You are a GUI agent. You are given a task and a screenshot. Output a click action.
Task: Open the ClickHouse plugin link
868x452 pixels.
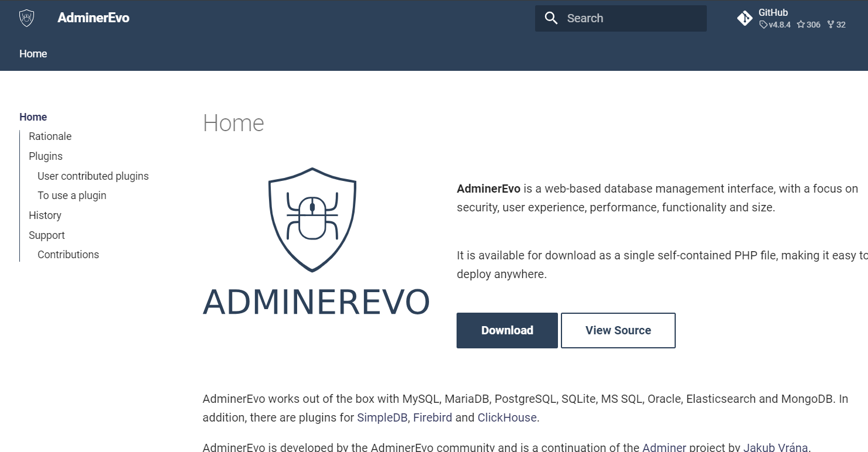pyautogui.click(x=507, y=417)
